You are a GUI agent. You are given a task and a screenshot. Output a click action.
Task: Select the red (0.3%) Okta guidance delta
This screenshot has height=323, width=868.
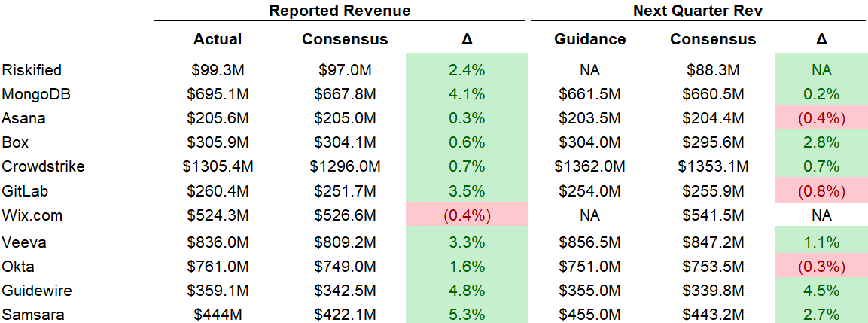[821, 267]
